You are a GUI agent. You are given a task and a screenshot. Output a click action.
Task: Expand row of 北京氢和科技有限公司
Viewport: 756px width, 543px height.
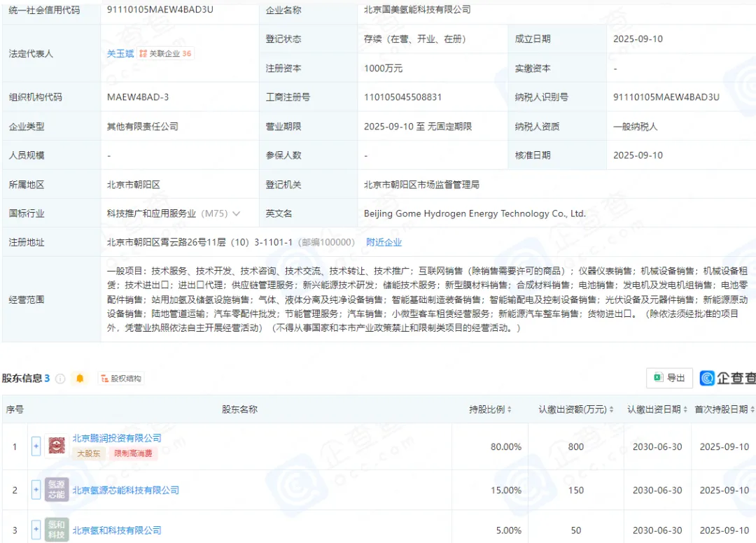[36, 530]
